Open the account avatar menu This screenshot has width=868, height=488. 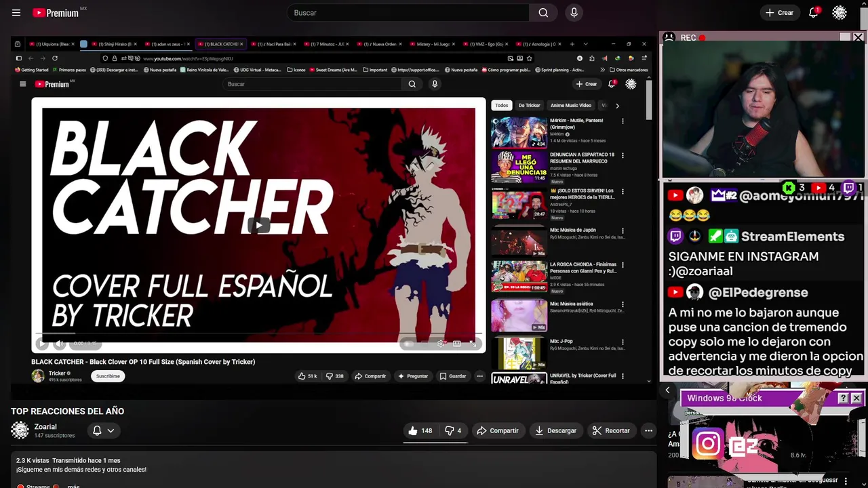tap(840, 13)
